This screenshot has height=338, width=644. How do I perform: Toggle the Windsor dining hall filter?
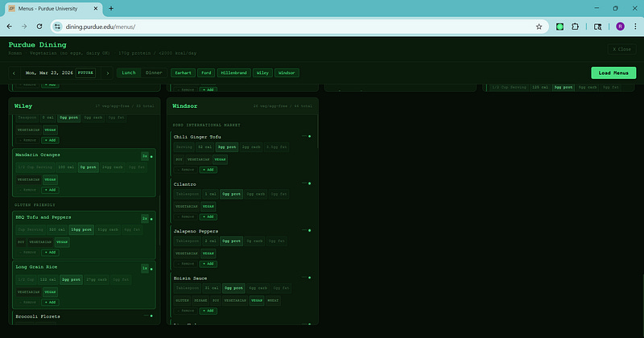coord(287,72)
